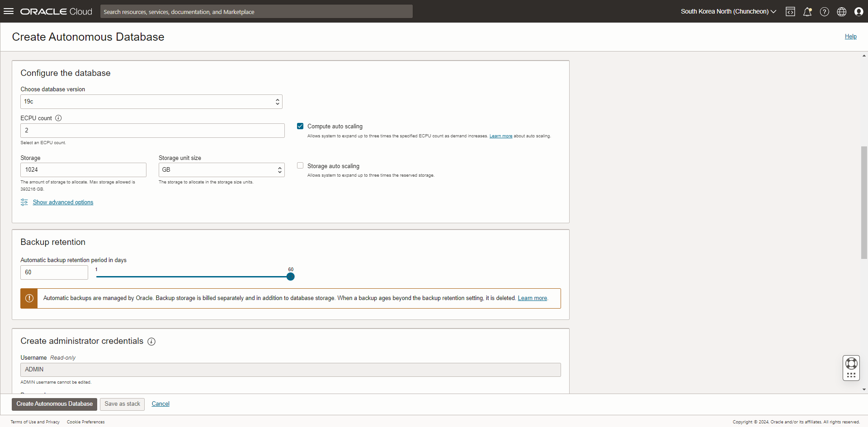Open Cloud Shell developer tools icon

tap(790, 12)
